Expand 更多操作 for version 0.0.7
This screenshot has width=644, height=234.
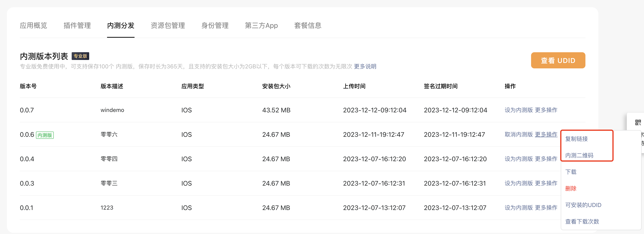546,110
